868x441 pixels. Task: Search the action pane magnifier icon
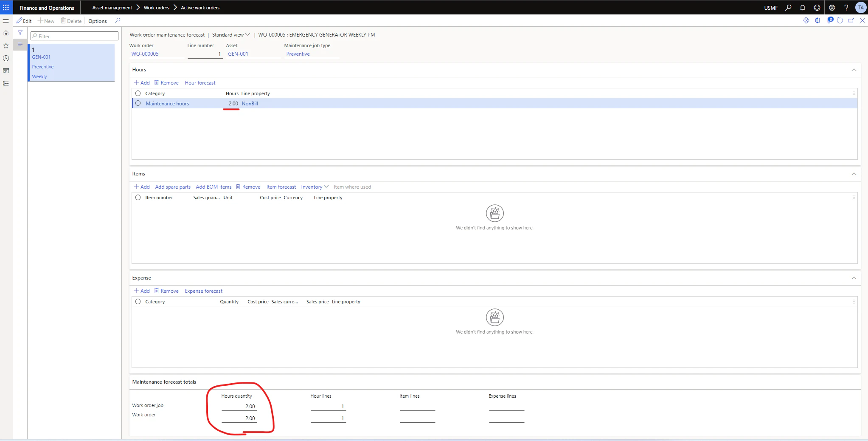click(118, 20)
